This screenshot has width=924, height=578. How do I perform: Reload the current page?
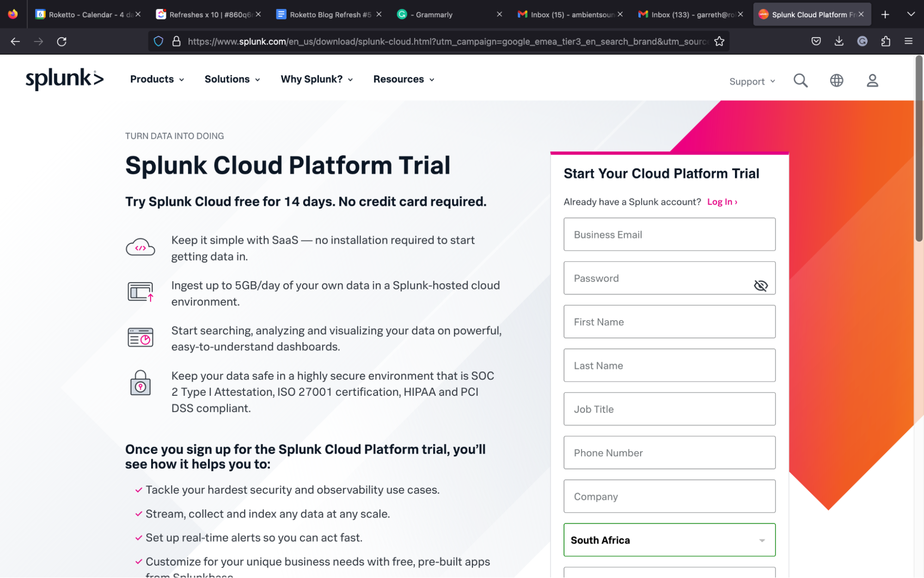62,41
